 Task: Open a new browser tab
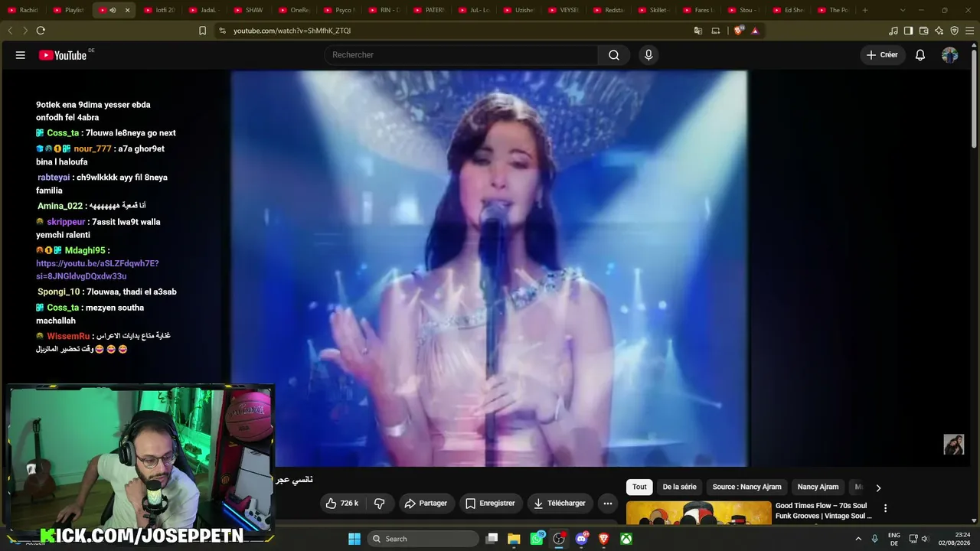(865, 10)
